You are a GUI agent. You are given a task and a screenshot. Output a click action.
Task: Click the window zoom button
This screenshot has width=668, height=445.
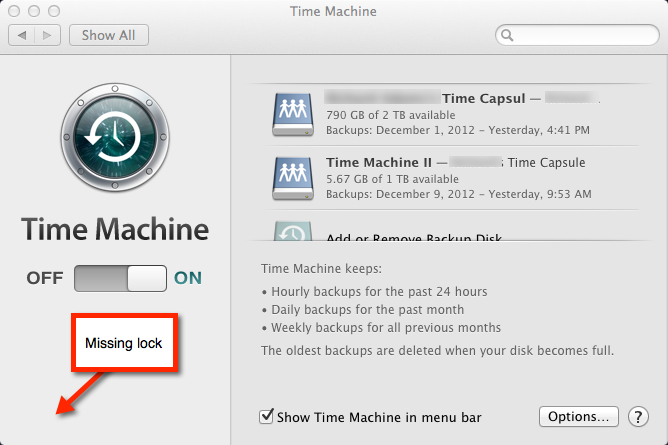pyautogui.click(x=54, y=11)
